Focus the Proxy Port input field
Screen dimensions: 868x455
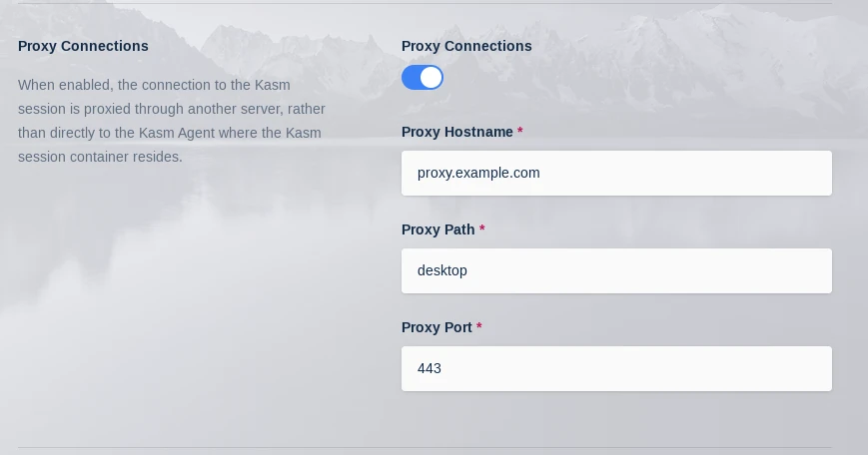point(616,368)
